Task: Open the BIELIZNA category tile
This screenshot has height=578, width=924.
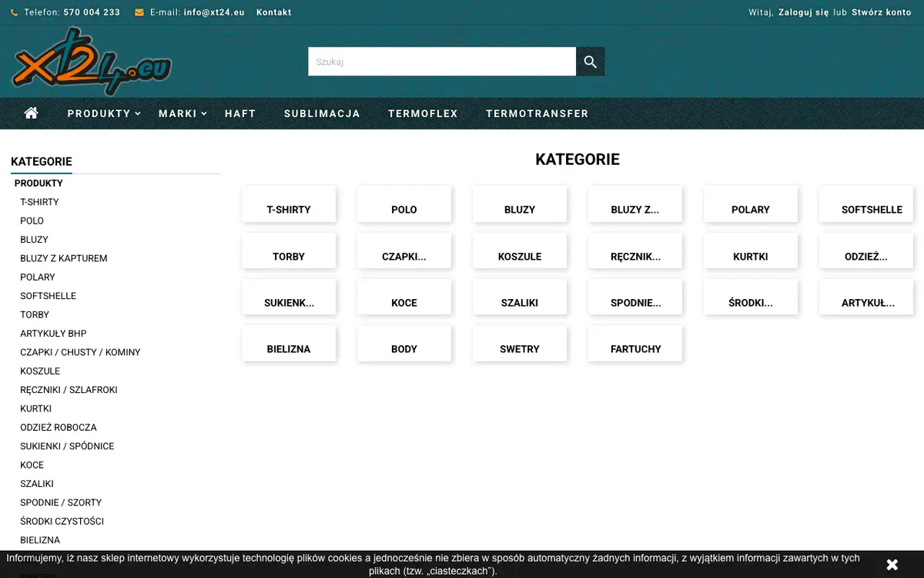Action: pos(289,344)
